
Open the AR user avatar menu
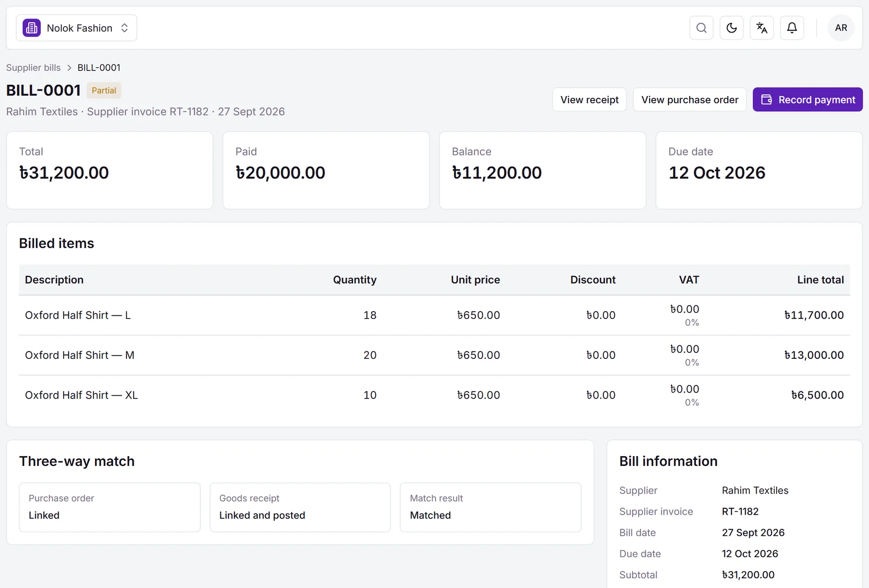pyautogui.click(x=841, y=28)
